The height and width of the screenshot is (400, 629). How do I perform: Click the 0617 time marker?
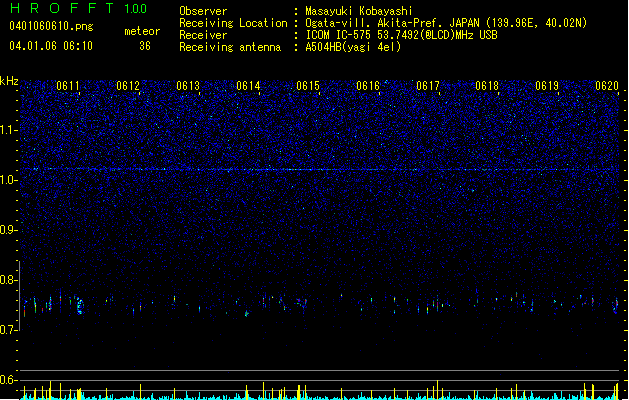click(428, 86)
